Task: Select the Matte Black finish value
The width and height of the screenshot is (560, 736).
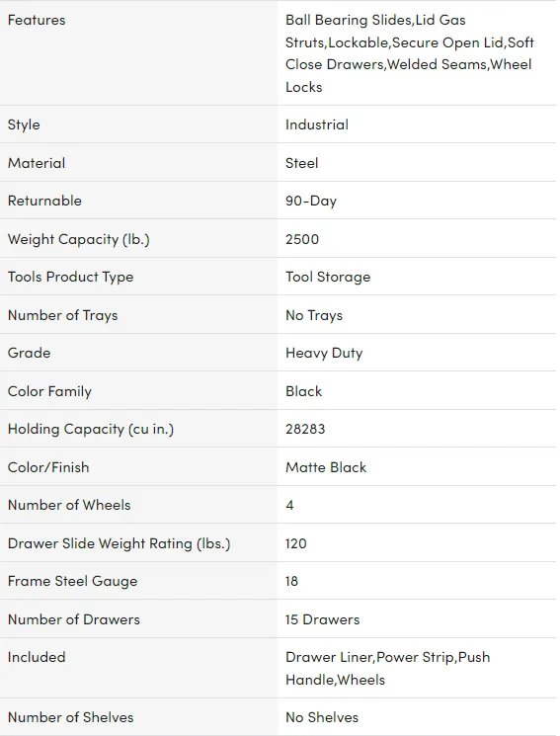Action: (326, 467)
